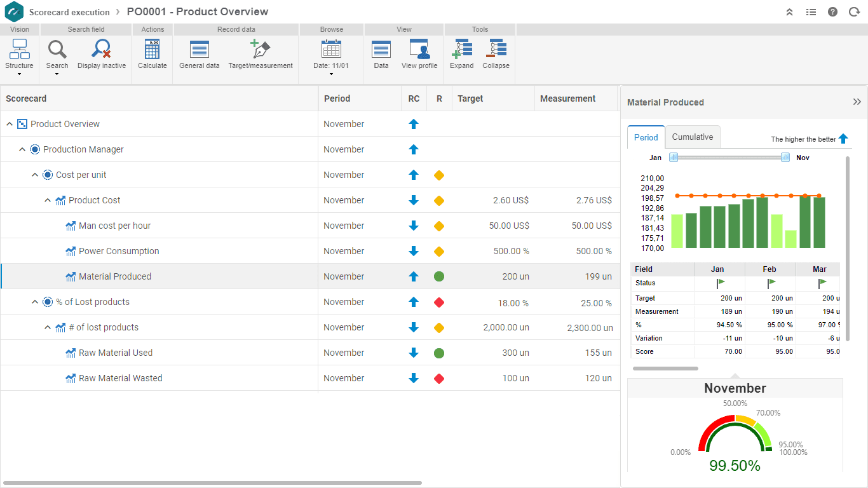Open the Help question mark icon

pos(832,12)
